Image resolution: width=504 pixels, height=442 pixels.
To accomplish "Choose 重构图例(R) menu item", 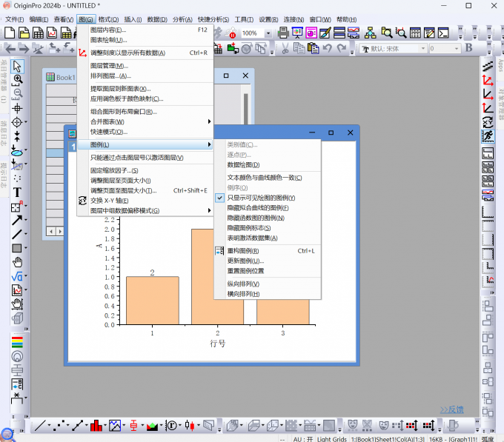I will tap(268, 251).
